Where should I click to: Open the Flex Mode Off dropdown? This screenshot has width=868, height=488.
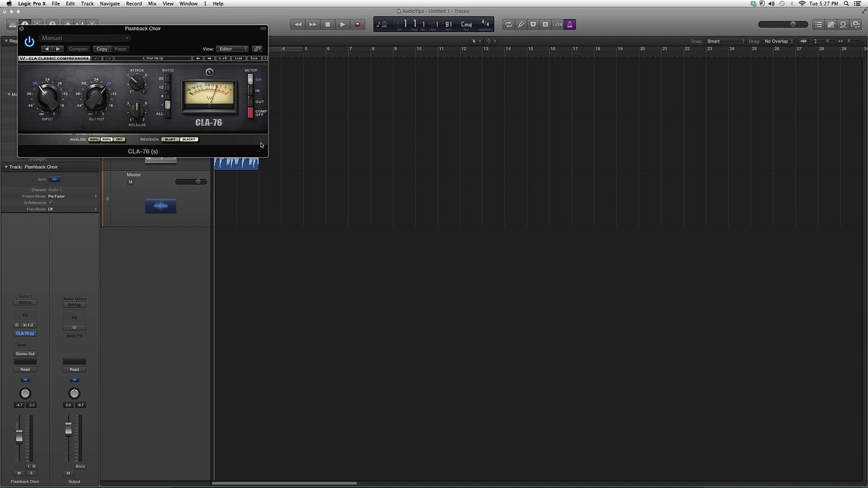(72, 209)
